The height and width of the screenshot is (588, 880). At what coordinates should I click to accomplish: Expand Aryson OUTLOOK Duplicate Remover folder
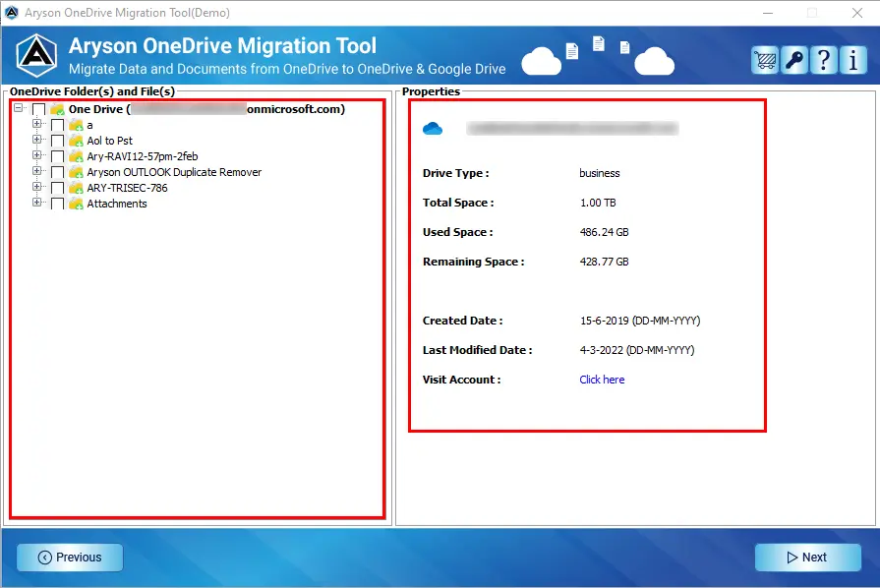click(37, 170)
